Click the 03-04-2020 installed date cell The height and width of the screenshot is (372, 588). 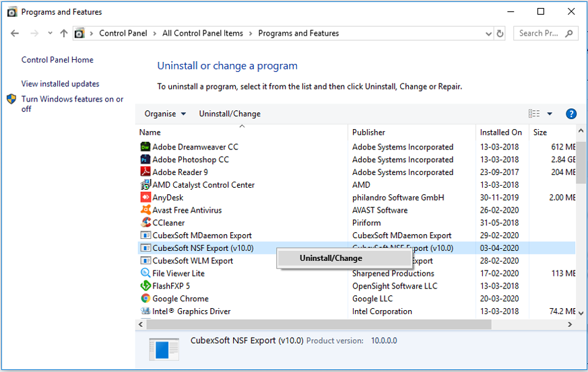tap(500, 248)
